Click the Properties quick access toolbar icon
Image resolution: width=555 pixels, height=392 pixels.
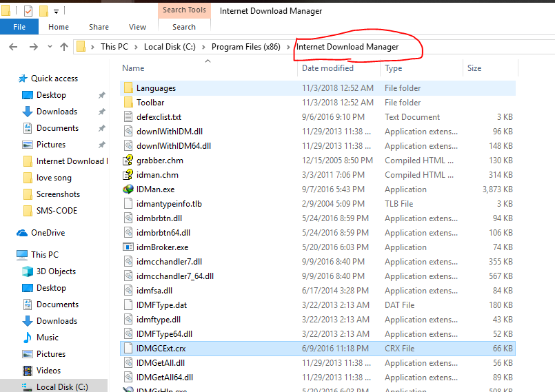[28, 11]
